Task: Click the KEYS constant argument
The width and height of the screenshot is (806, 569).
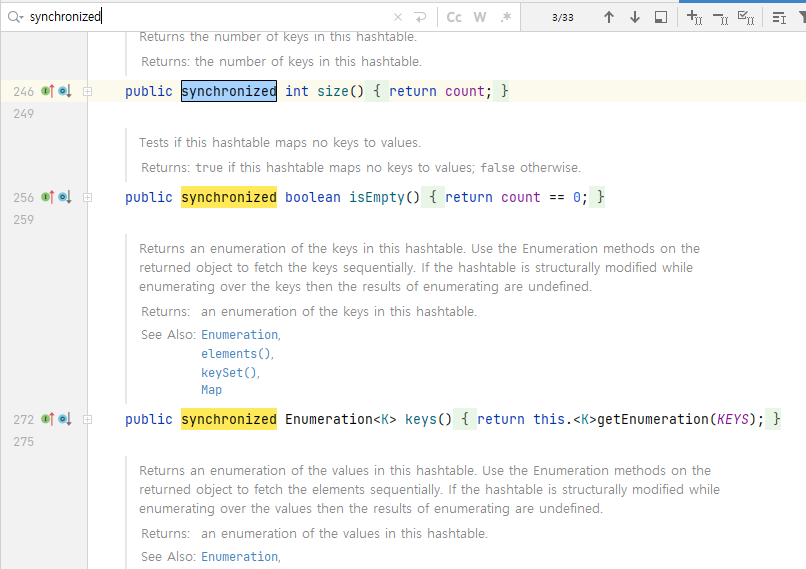Action: point(732,419)
